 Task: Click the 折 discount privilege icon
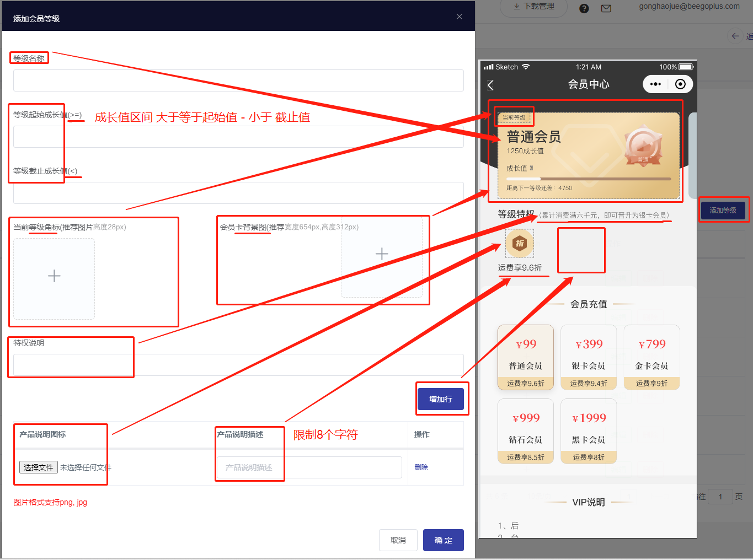point(520,243)
